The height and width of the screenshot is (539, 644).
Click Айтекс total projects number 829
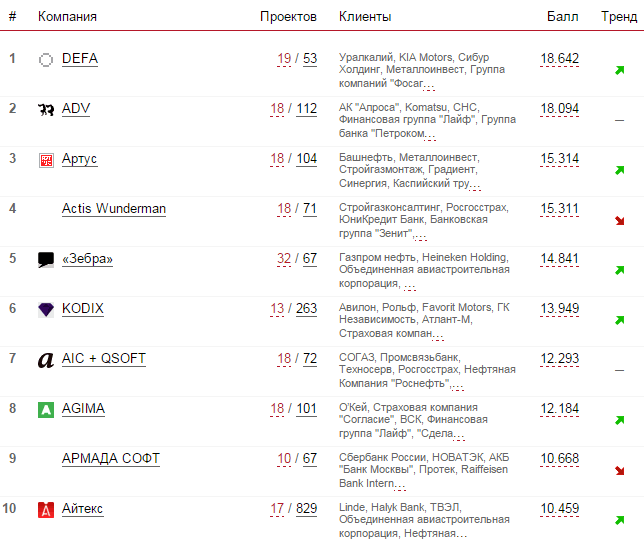pyautogui.click(x=306, y=509)
